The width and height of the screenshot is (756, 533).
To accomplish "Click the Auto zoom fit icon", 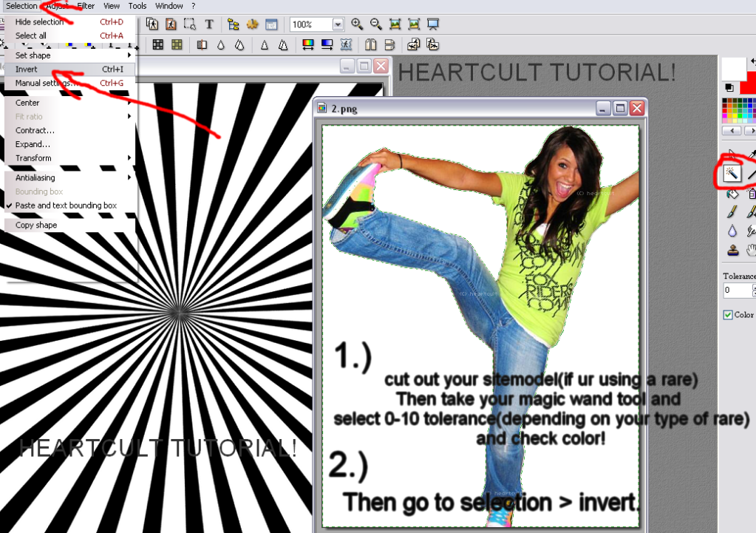I will pyautogui.click(x=414, y=24).
